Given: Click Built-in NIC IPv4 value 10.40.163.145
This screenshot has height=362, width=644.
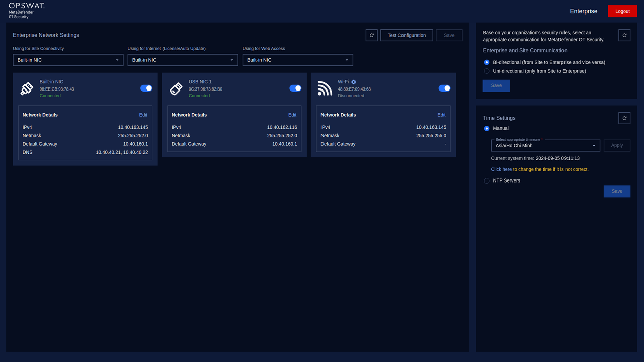Looking at the screenshot, I should tap(133, 127).
